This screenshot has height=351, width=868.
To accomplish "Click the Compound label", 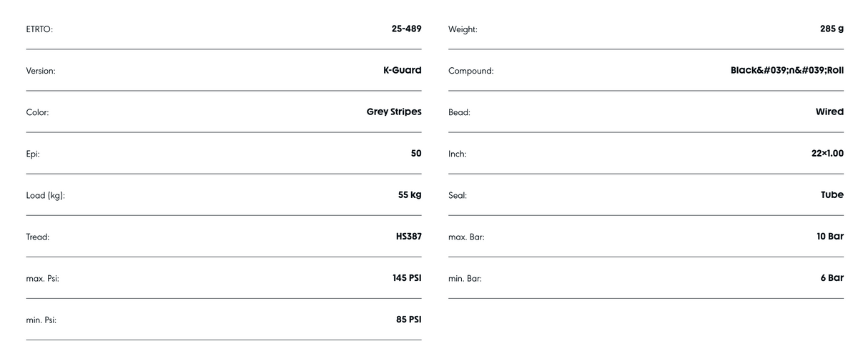I will click(471, 71).
